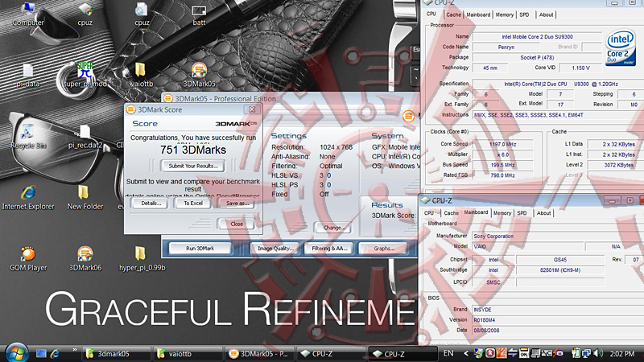This screenshot has height=362, width=644.
Task: Open the Computer desktop icon
Action: [28, 14]
